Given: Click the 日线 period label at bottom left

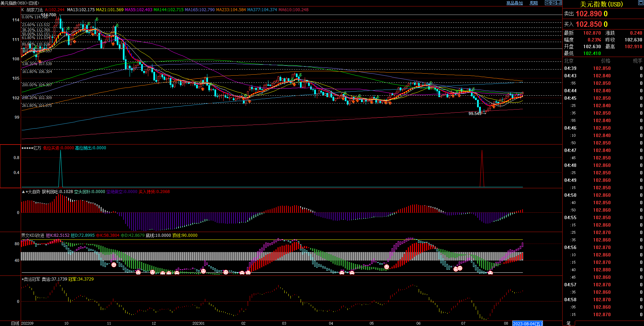Looking at the screenshot, I should click(15, 323).
